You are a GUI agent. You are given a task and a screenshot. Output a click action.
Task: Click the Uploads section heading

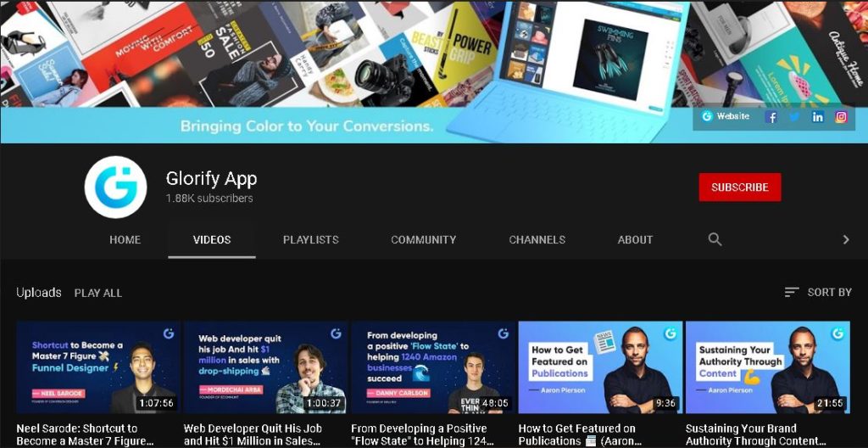click(x=39, y=293)
